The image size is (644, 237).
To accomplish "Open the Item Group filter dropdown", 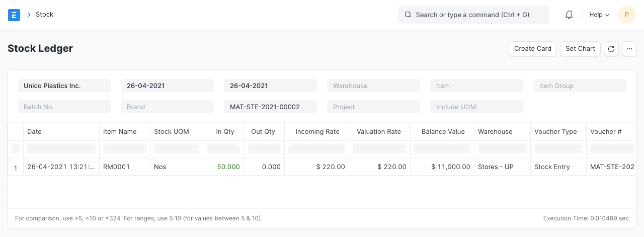I will point(580,86).
